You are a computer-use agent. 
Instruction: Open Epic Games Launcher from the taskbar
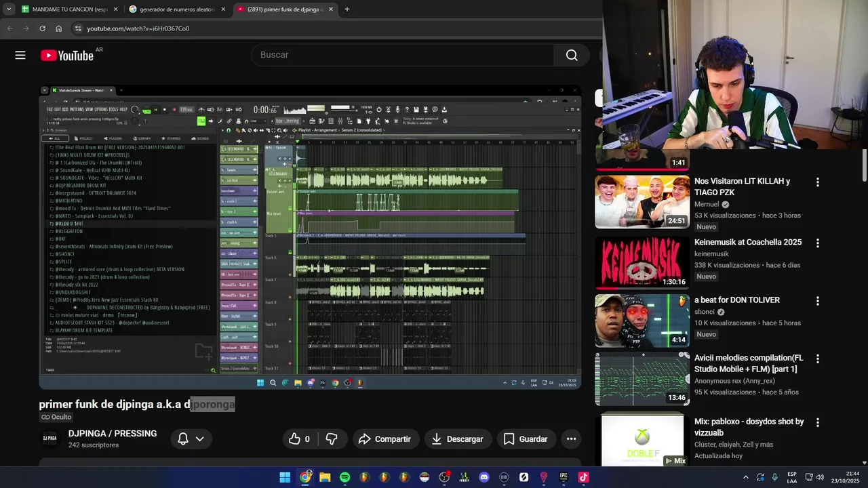tap(564, 477)
